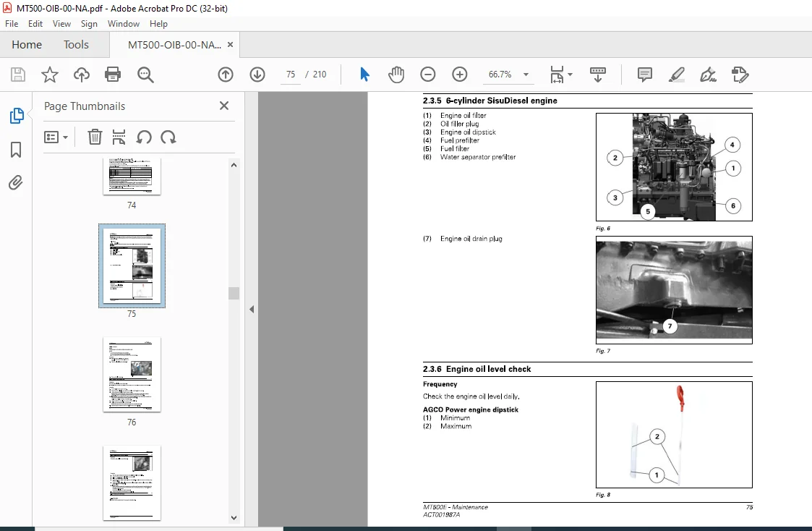812x531 pixels.
Task: Select page 75 thumbnail
Action: pos(132,265)
